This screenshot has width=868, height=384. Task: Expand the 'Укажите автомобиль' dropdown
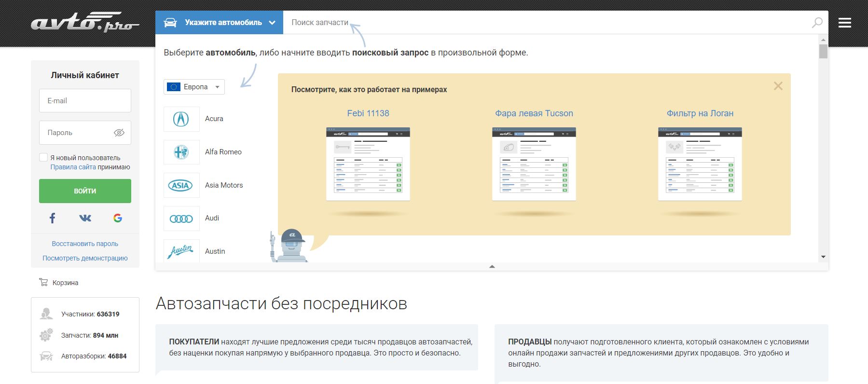(219, 22)
